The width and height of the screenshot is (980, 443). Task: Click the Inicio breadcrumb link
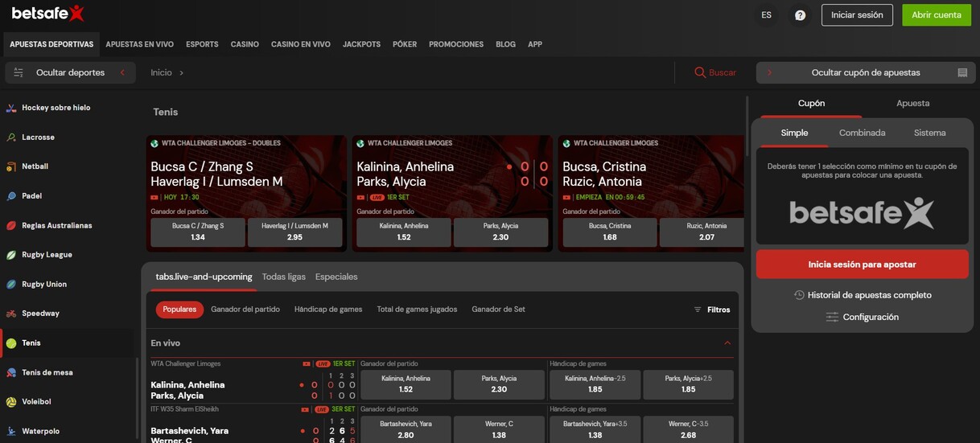161,72
